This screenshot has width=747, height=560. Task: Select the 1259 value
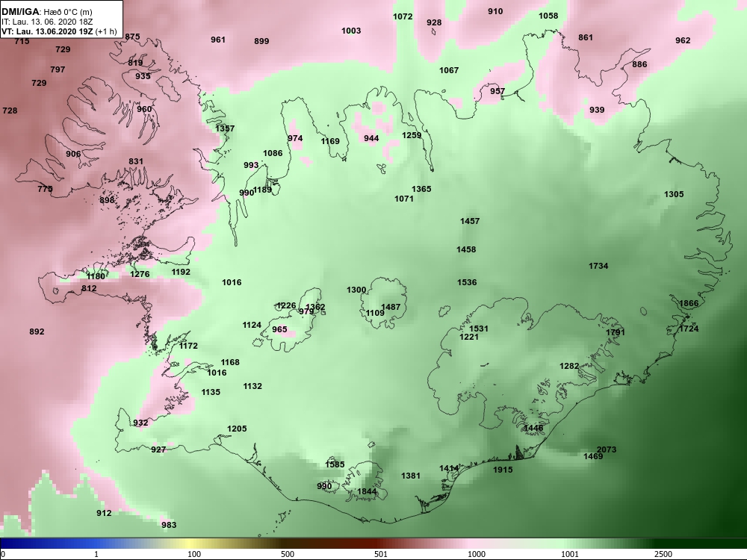pyautogui.click(x=412, y=134)
